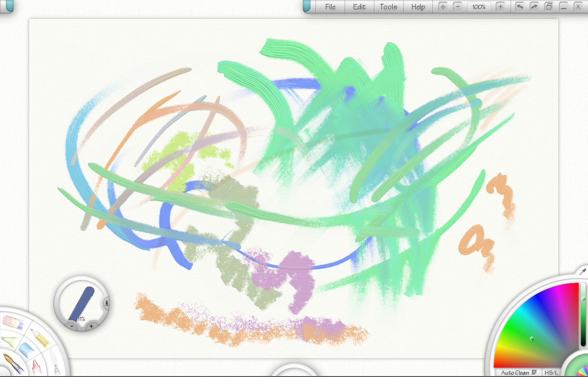Switch color mode with HS/L button
Image resolution: width=588 pixels, height=377 pixels.
(x=551, y=372)
